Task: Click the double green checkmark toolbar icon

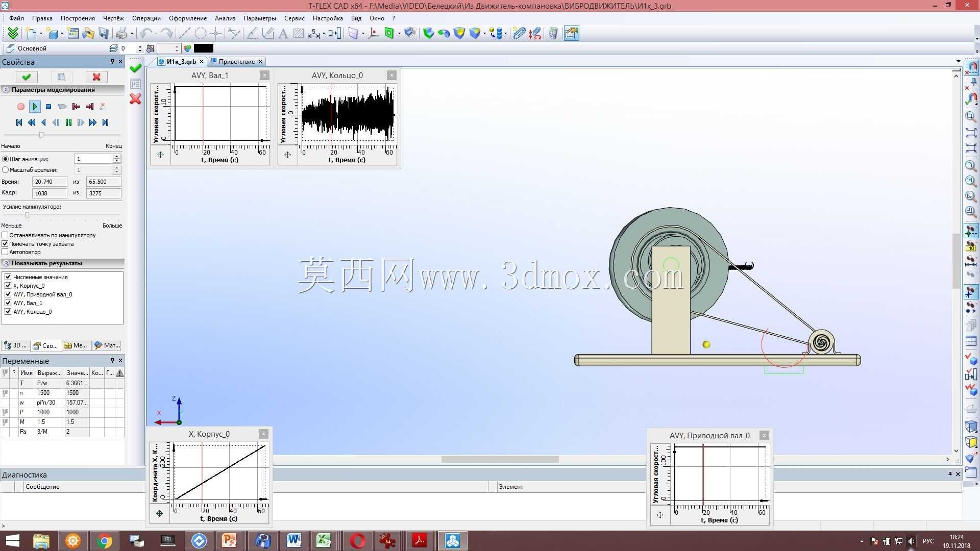Action: (13, 34)
